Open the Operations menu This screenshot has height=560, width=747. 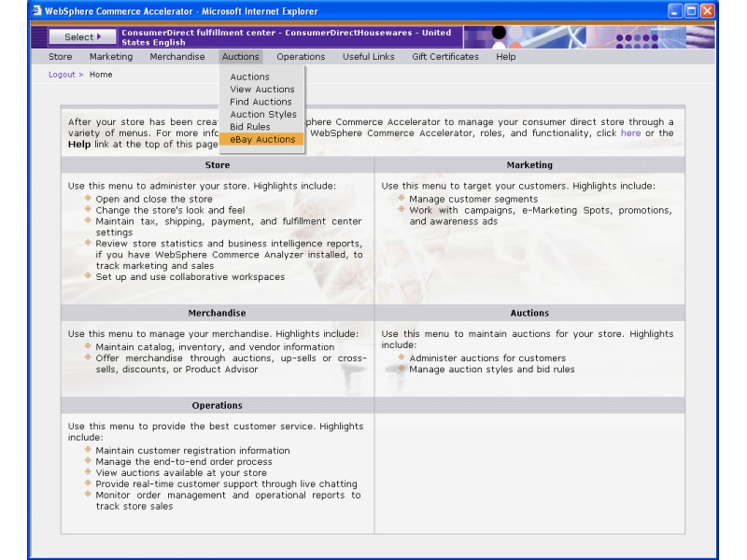pos(301,57)
